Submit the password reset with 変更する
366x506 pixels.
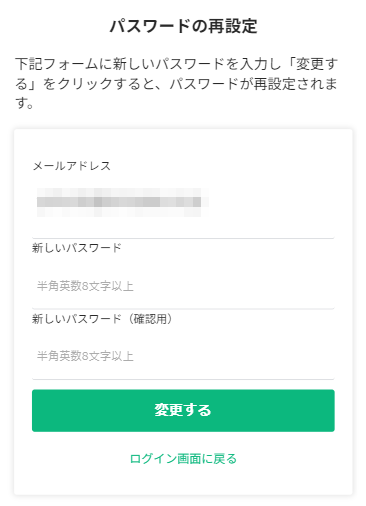(x=183, y=410)
